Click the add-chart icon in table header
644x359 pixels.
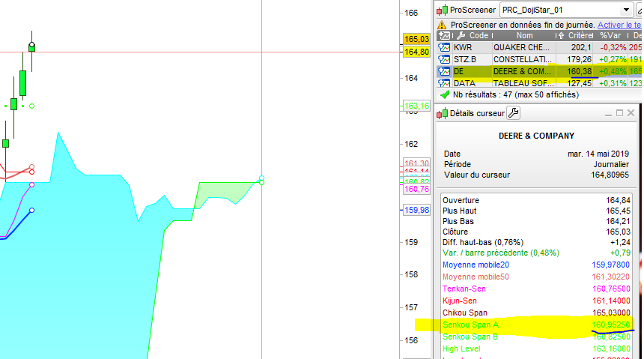tap(444, 35)
